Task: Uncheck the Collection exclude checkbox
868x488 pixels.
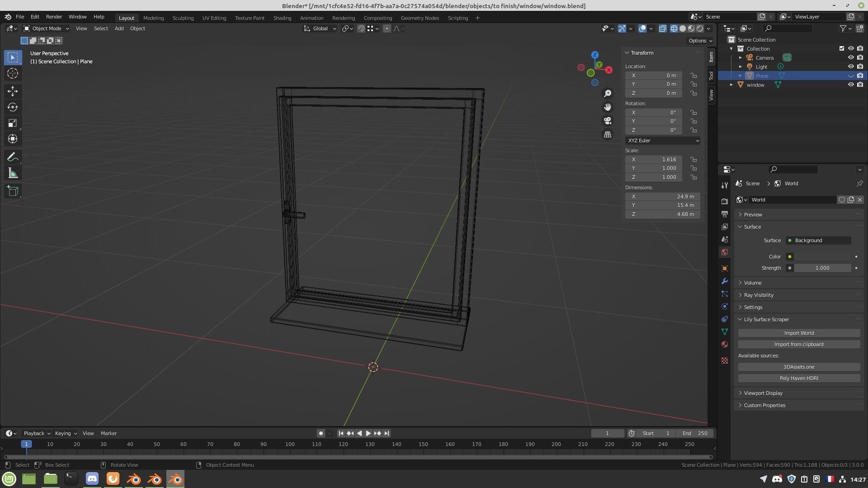Action: (841, 49)
